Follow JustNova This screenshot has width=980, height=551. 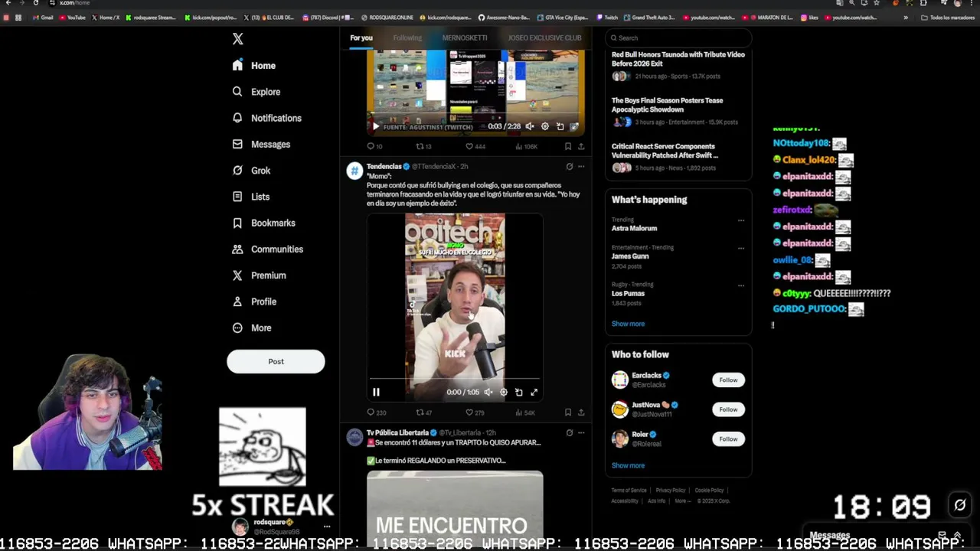coord(728,409)
